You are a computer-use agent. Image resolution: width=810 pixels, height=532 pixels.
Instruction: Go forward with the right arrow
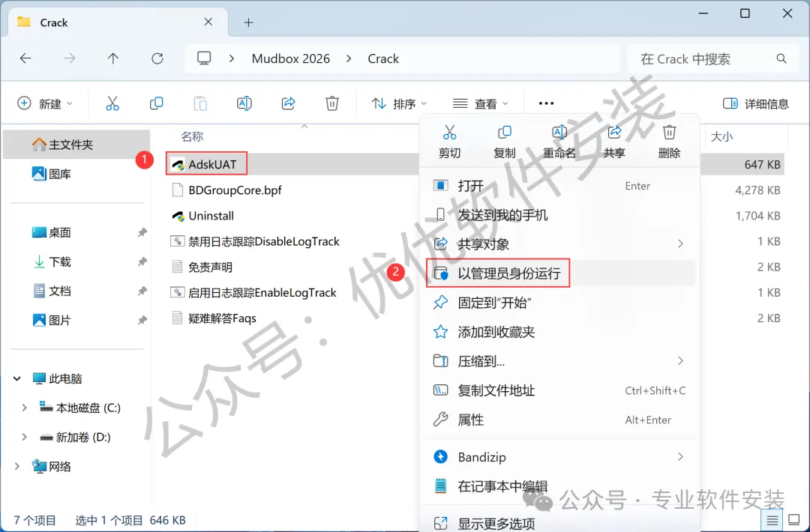click(69, 58)
